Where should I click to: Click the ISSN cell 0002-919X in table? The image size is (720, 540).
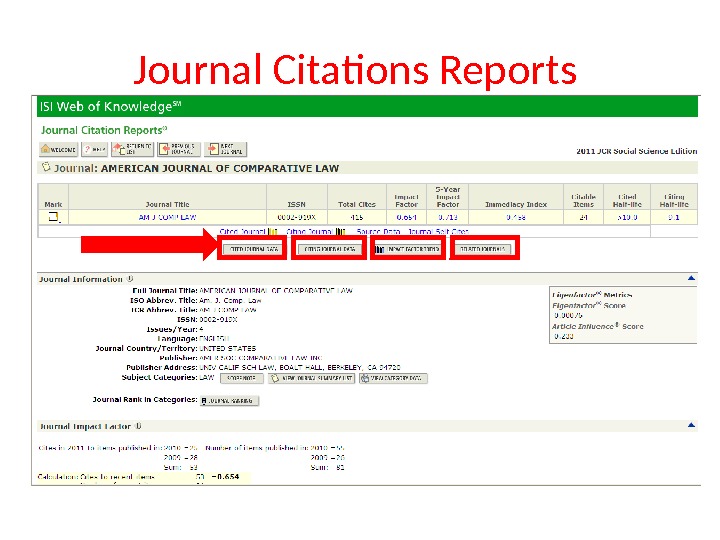pos(296,217)
